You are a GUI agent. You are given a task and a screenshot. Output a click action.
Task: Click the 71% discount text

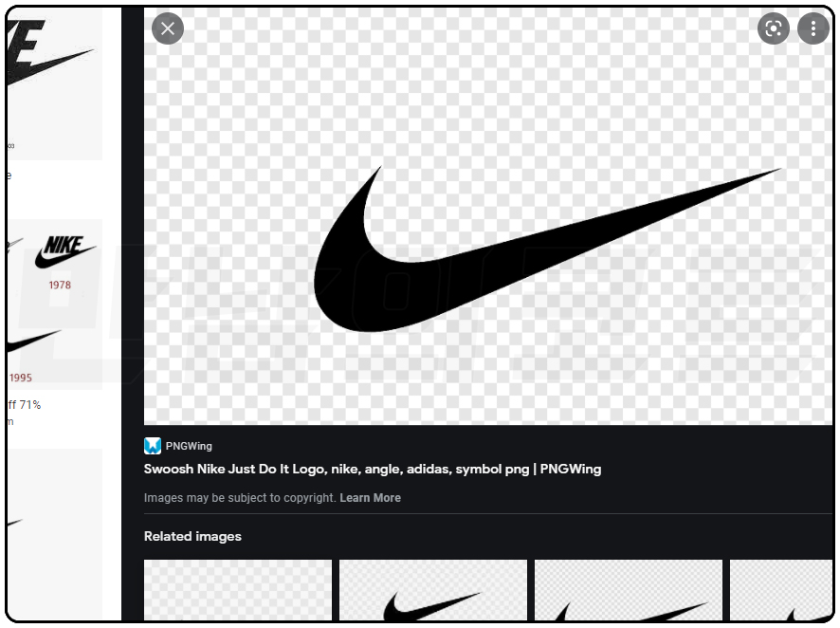coord(25,404)
